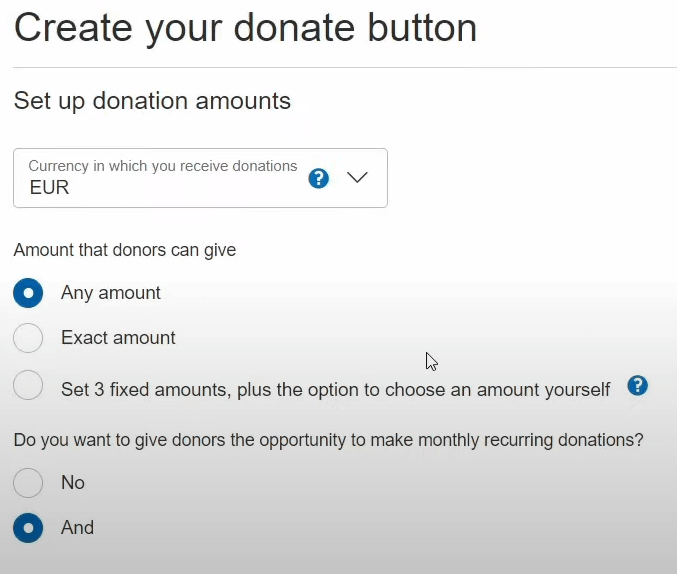Click 'Currency in which you receive donations' label
677x574 pixels.
point(163,166)
